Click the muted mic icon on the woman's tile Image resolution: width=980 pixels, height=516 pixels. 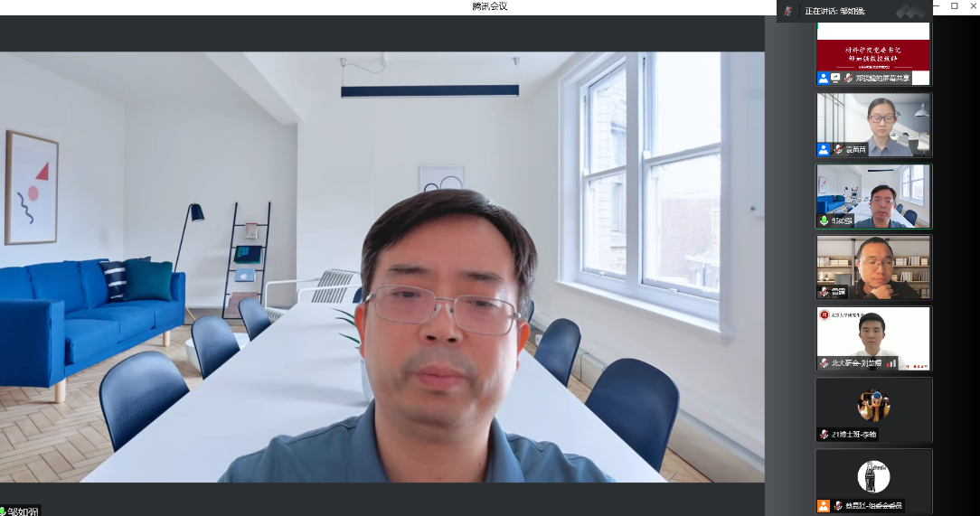[x=838, y=149]
